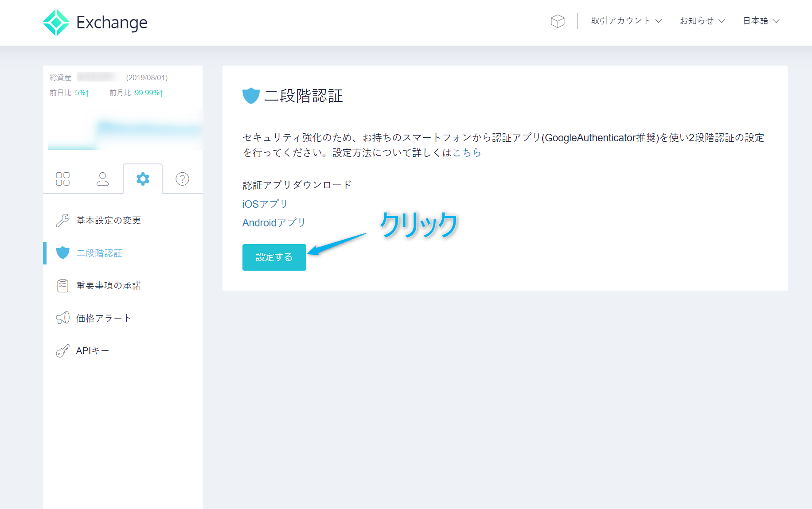Expand the 日本語 language dropdown
The height and width of the screenshot is (509, 812).
(757, 20)
